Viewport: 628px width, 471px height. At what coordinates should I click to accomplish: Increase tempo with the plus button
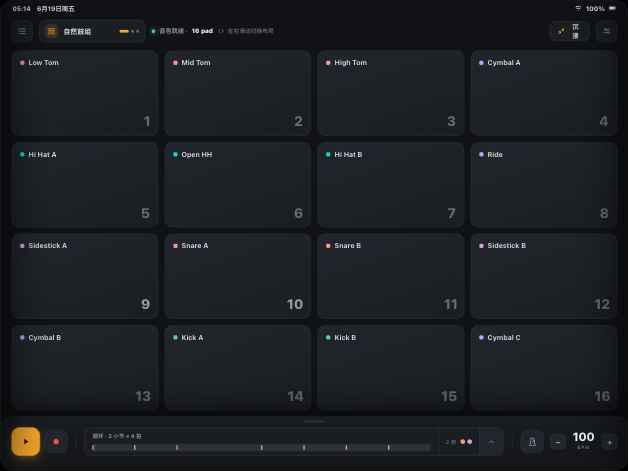[x=610, y=443]
